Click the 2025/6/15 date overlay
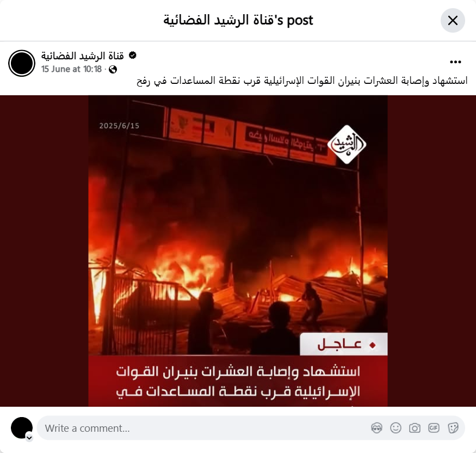 click(119, 126)
